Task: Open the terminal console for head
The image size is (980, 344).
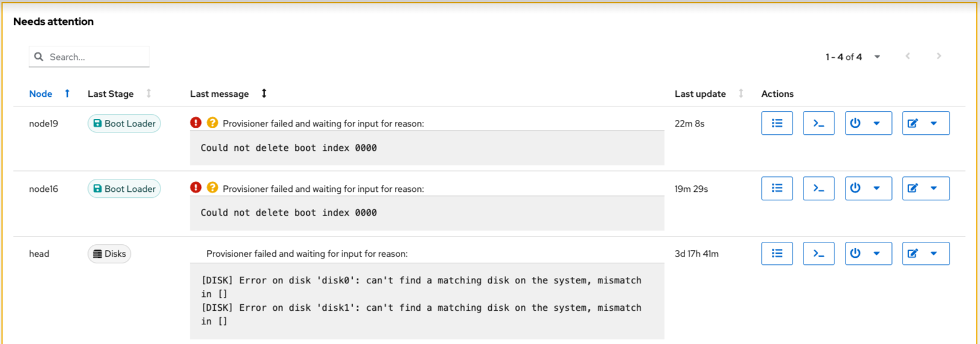Action: click(x=819, y=254)
